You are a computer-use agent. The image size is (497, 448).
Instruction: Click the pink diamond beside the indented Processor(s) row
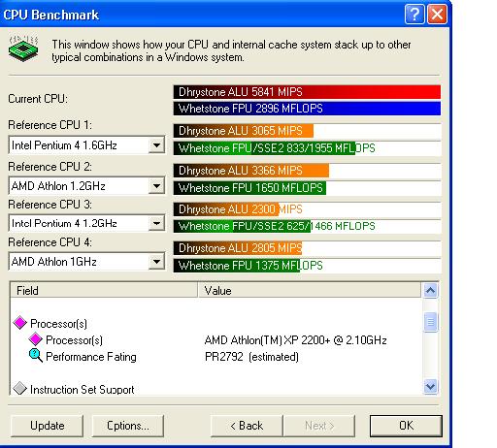point(36,339)
